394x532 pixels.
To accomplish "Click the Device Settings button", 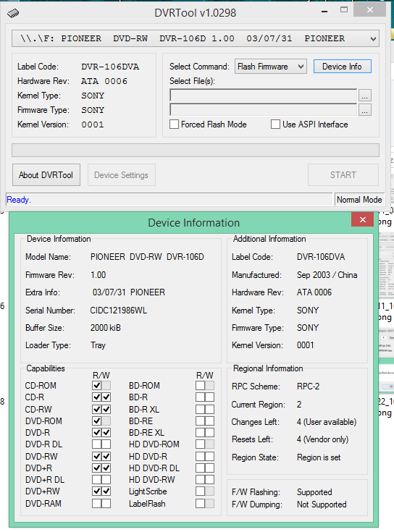I will pos(122,175).
